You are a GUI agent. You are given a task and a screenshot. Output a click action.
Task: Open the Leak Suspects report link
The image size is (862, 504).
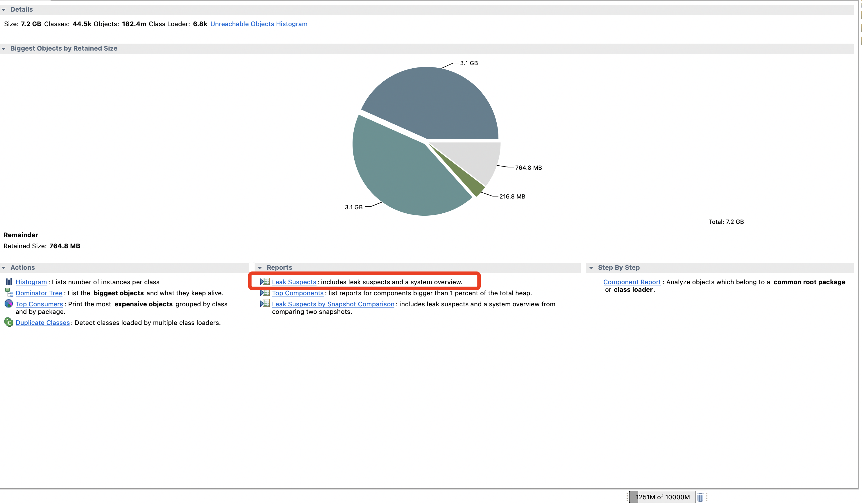pyautogui.click(x=294, y=282)
